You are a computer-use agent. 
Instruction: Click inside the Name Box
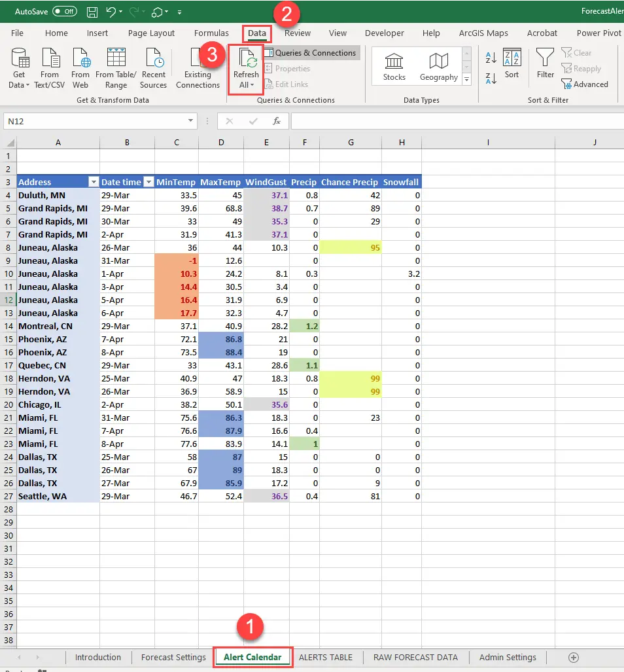point(98,120)
